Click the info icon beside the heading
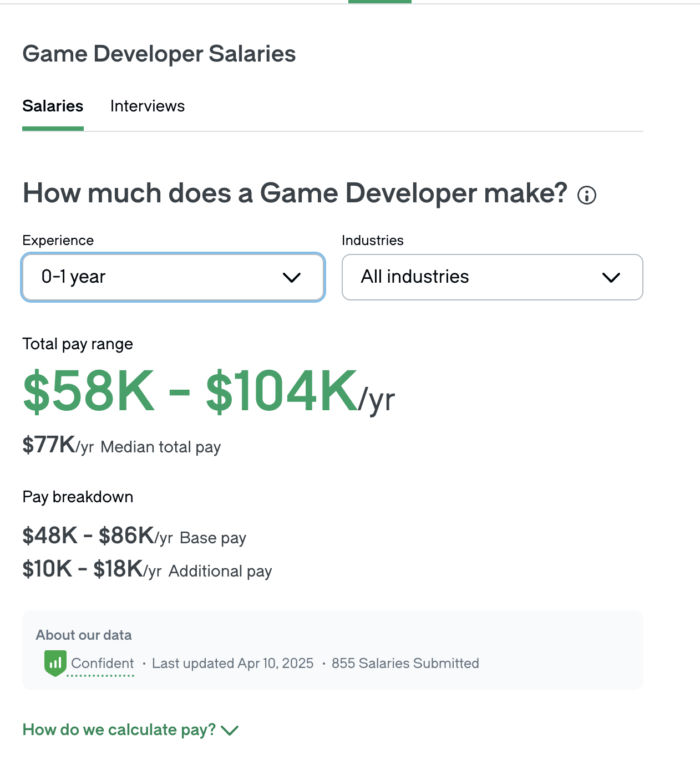 pos(587,195)
